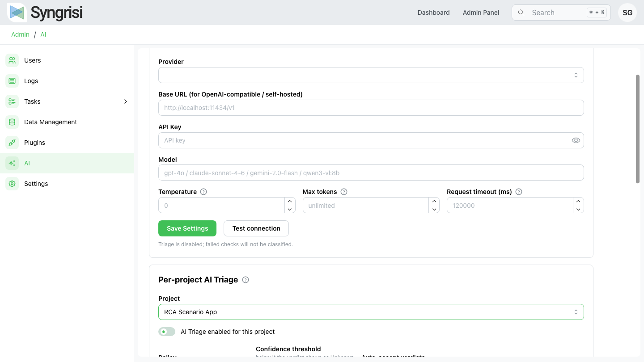Go to Logs in sidebar

(67, 81)
